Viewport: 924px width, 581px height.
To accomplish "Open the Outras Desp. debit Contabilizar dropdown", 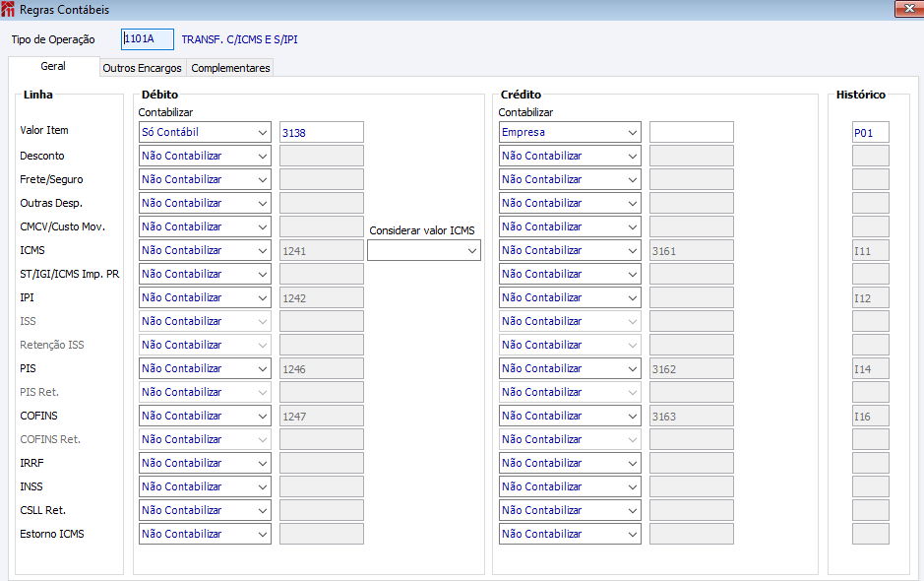I will click(205, 203).
